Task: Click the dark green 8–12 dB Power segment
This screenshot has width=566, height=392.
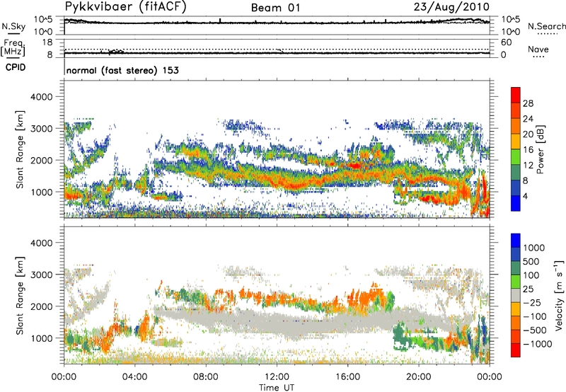Action: 516,173
